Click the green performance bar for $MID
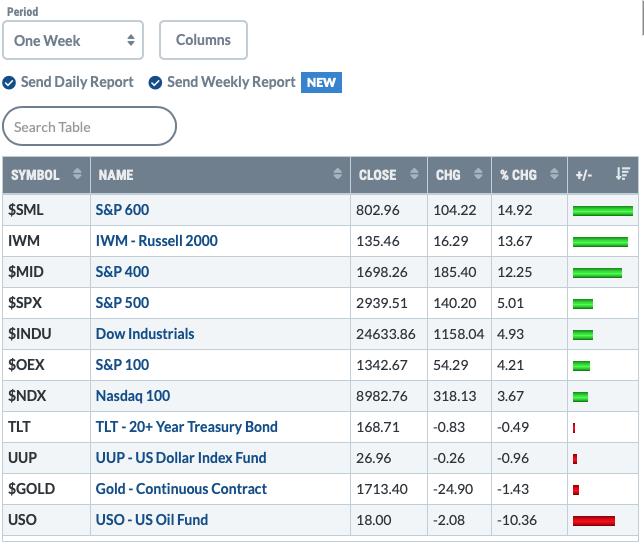The image size is (644, 546). [x=598, y=273]
